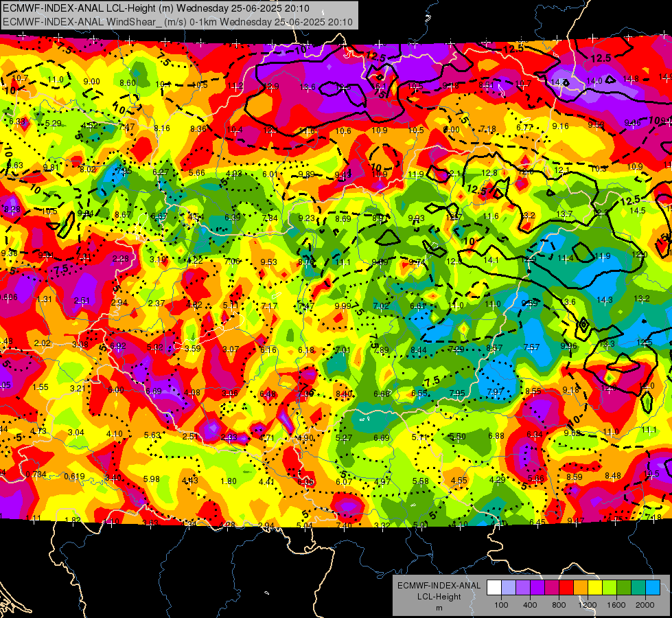Click the WindShear 0-1km title line
Screen dimensions: 672x618
[177, 22]
